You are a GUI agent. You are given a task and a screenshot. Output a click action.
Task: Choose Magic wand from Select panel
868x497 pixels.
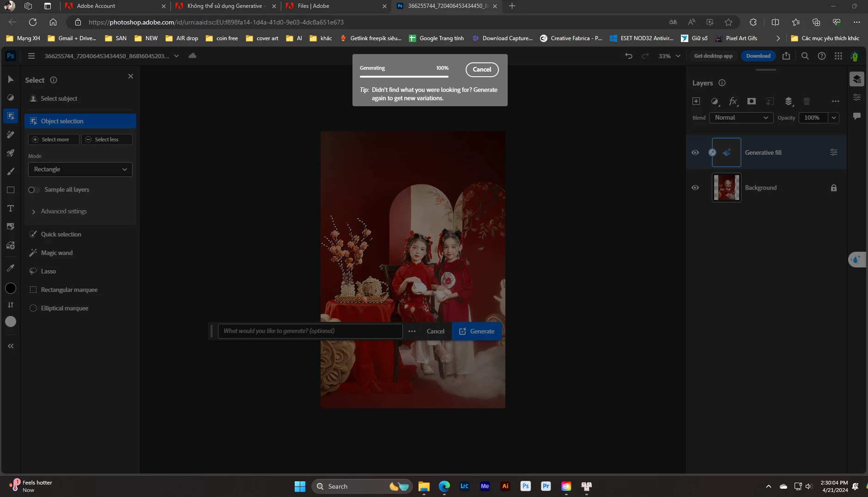pos(57,253)
